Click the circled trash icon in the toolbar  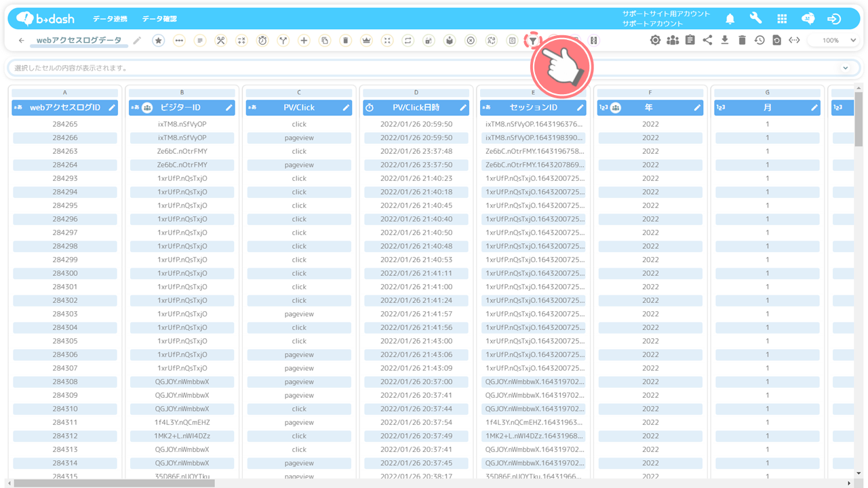pyautogui.click(x=345, y=41)
